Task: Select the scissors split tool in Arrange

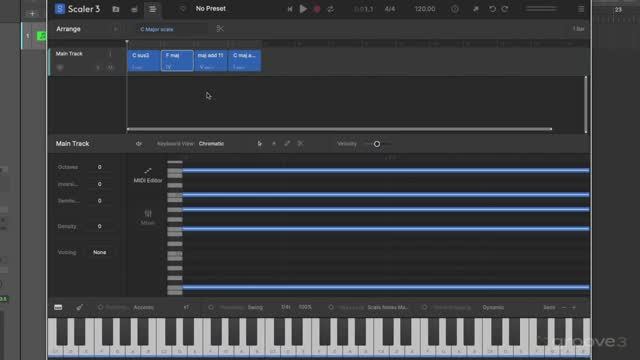Action: pos(220,29)
